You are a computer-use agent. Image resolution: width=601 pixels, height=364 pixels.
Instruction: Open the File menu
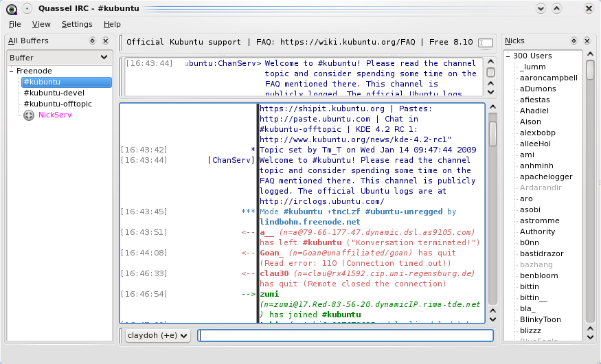pos(14,24)
